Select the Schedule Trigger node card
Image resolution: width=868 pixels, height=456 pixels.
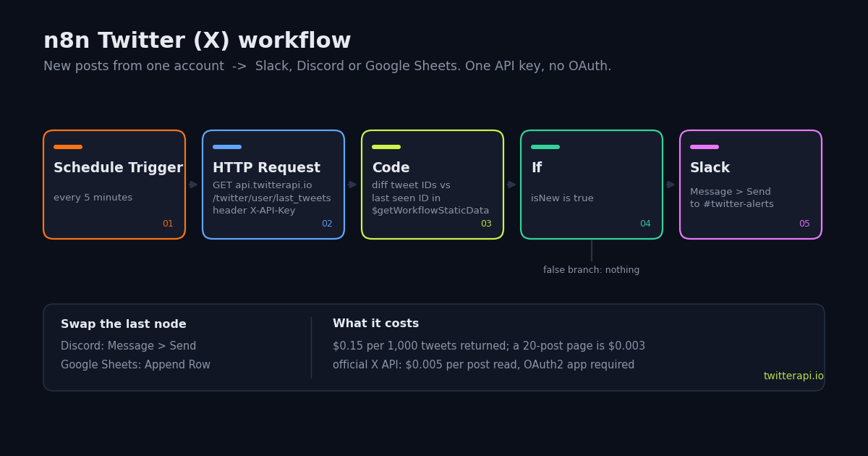114,185
